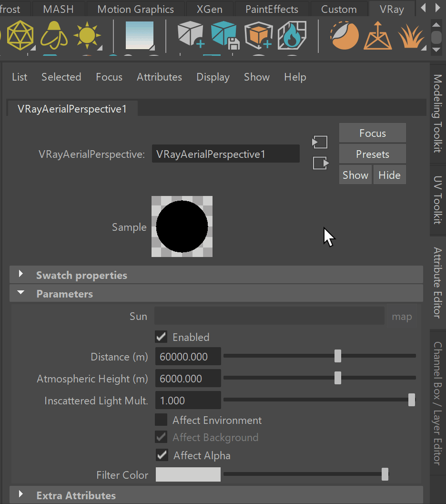Open the Selected menu

pyautogui.click(x=61, y=77)
